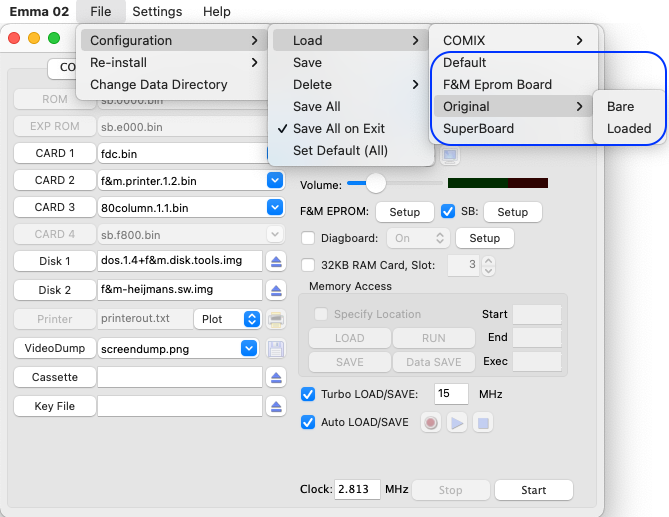Screen dimensions: 669x517
Task: Disable the Auto LOAD/SAVE checkbox
Action: 308,422
